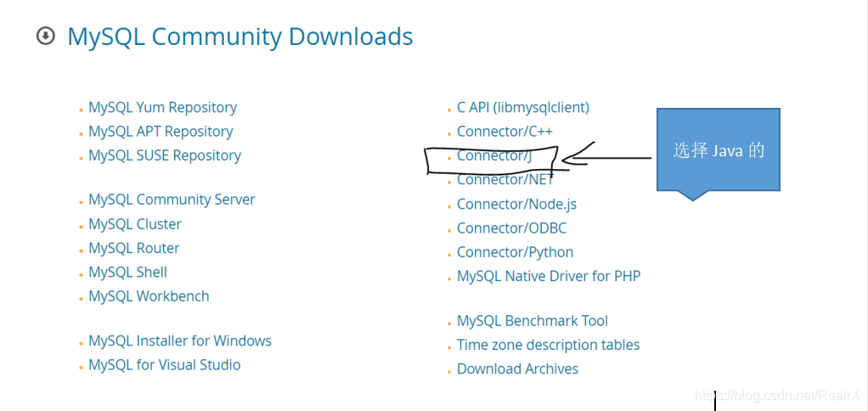Open the MySQL Community Downloads heading
The image size is (868, 411).
(x=240, y=37)
